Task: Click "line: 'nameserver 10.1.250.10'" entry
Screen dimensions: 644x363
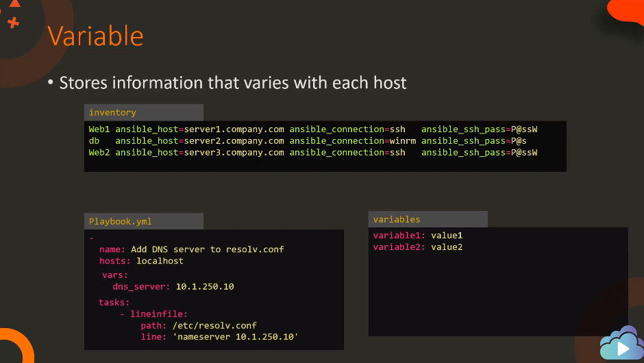Action: [x=219, y=337]
